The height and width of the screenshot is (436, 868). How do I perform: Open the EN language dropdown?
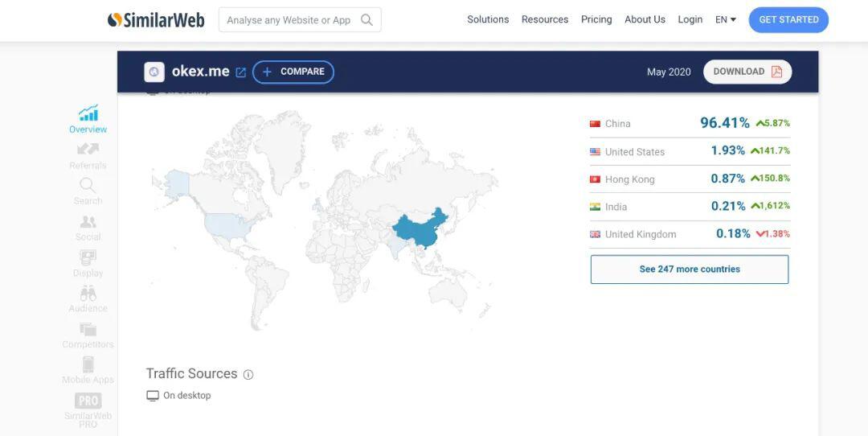click(x=725, y=19)
